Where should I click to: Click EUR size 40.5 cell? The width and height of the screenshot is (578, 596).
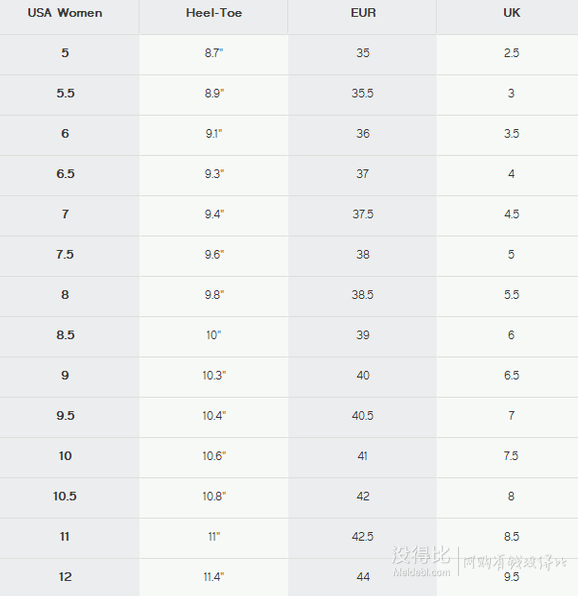point(363,415)
